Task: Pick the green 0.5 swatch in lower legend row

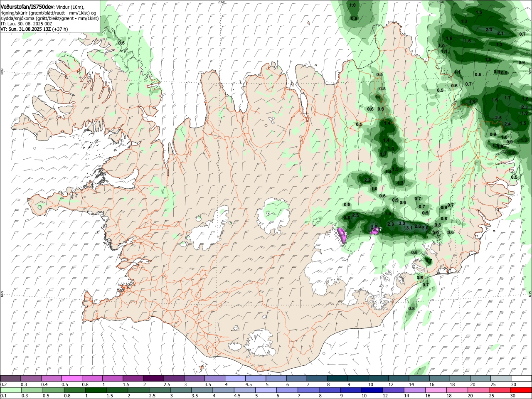Action: click(x=53, y=390)
